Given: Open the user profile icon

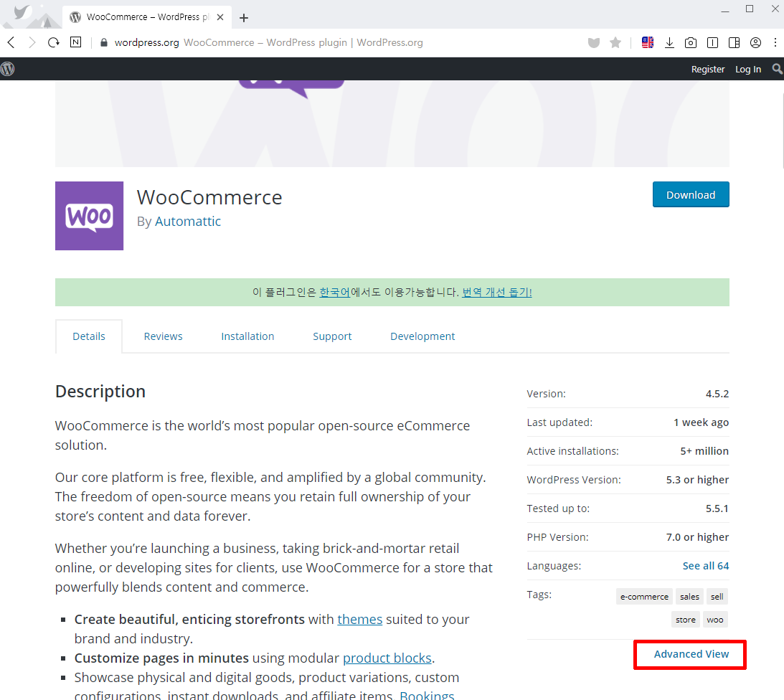Looking at the screenshot, I should tap(755, 43).
